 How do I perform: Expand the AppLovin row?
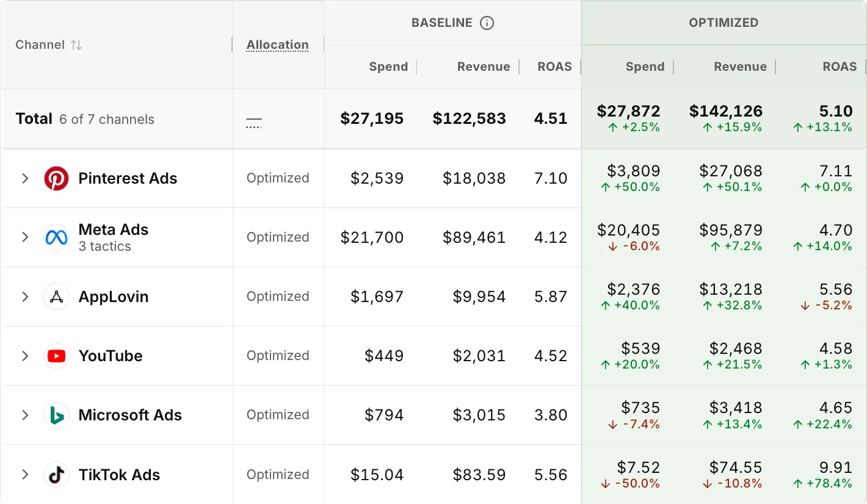pyautogui.click(x=25, y=297)
